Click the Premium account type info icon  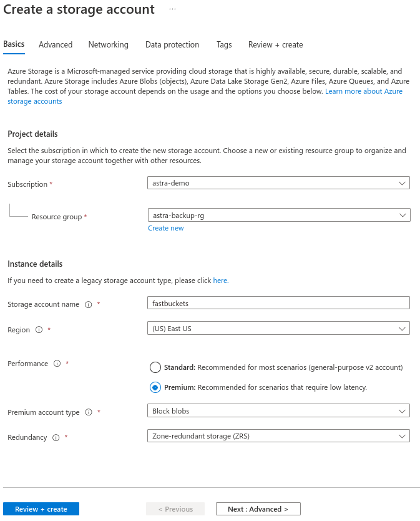click(x=87, y=412)
